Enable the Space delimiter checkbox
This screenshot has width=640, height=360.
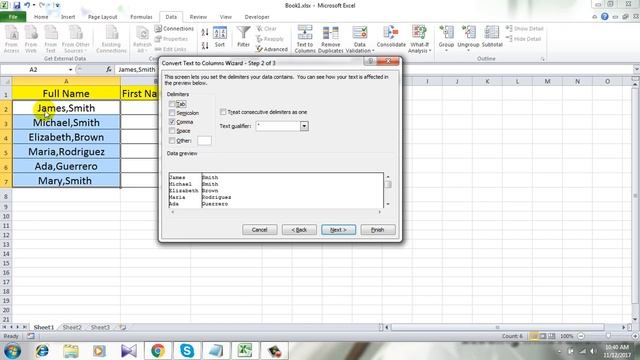coord(172,131)
